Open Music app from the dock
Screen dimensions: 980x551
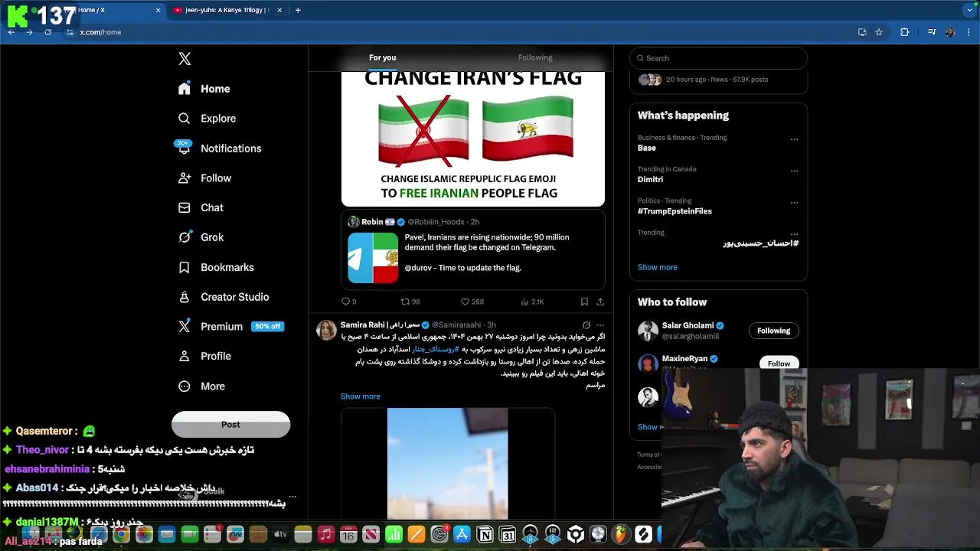point(325,534)
